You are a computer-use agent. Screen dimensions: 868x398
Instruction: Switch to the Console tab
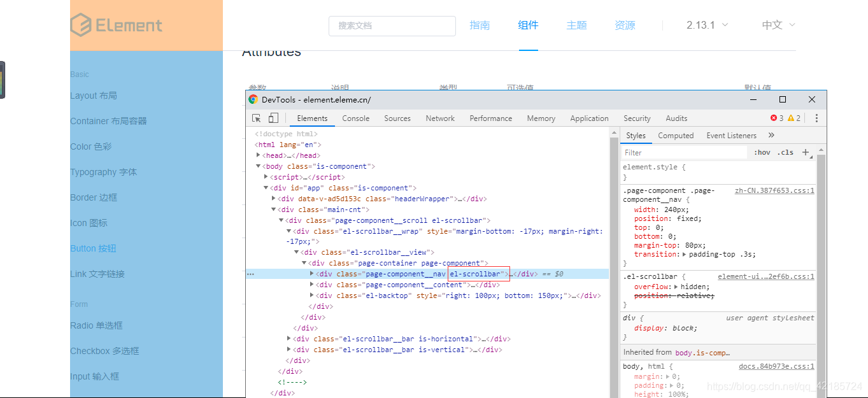(355, 118)
